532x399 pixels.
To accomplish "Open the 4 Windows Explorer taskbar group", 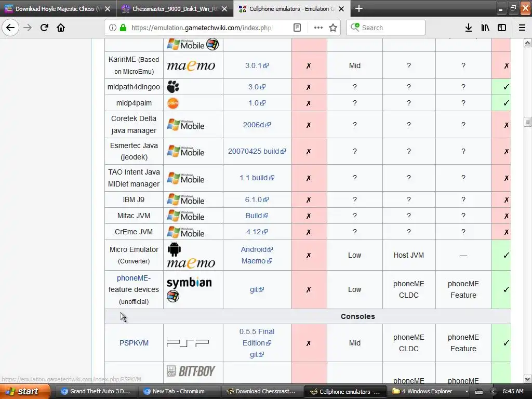I will [429, 391].
